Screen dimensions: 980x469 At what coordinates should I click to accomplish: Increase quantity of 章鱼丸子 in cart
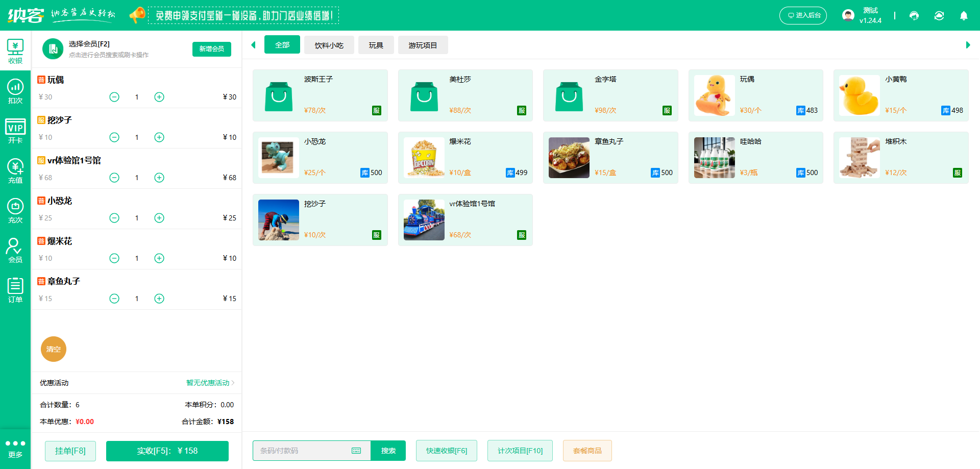[159, 299]
